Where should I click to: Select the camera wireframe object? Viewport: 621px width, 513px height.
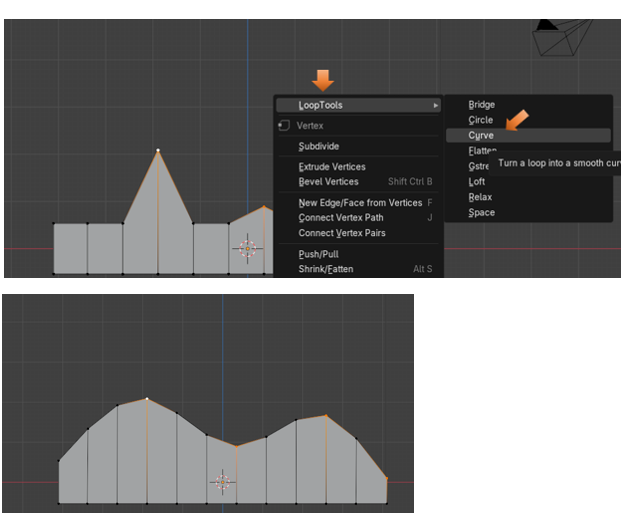(561, 38)
